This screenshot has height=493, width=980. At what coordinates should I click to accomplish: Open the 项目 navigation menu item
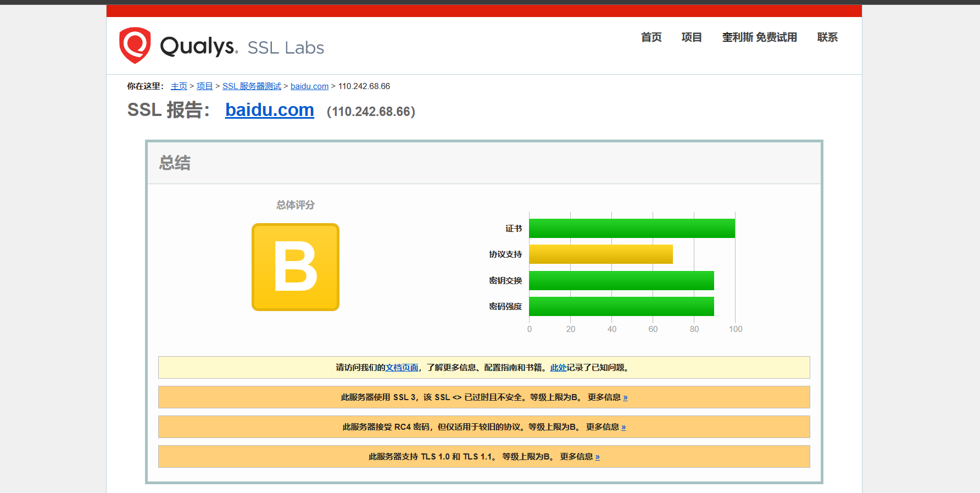691,37
